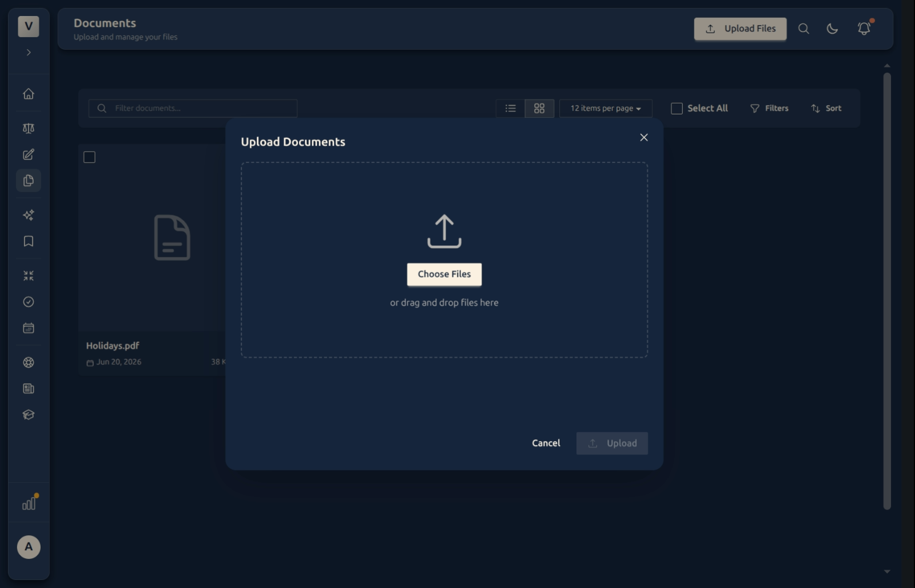This screenshot has height=588, width=915.
Task: Open the bookmark sidebar icon
Action: (29, 241)
